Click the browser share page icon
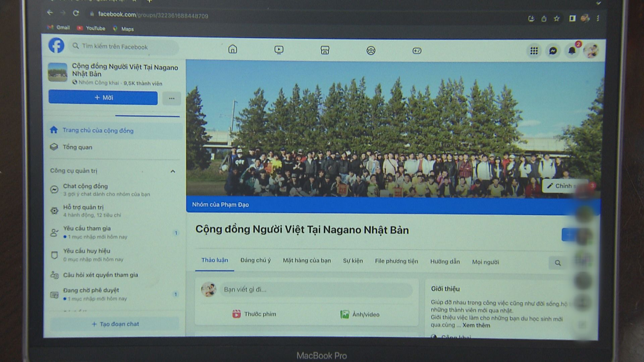Image resolution: width=644 pixels, height=362 pixels. pyautogui.click(x=544, y=18)
